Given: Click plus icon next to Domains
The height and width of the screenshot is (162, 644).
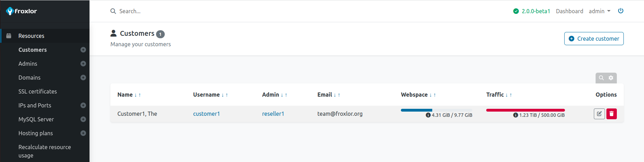Looking at the screenshot, I should [83, 78].
